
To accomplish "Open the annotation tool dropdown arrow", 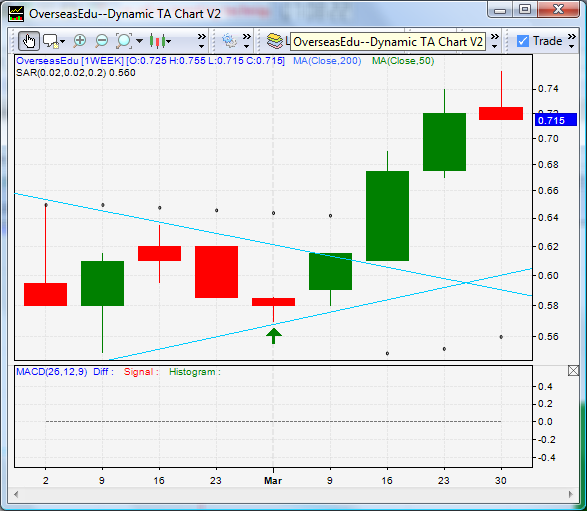I will 63,41.
